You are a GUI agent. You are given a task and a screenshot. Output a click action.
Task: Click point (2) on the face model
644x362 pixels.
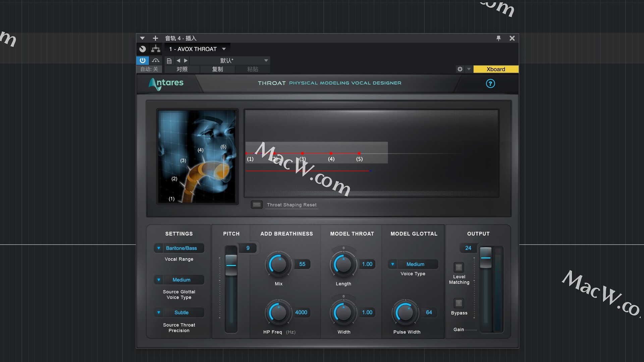coord(174,179)
